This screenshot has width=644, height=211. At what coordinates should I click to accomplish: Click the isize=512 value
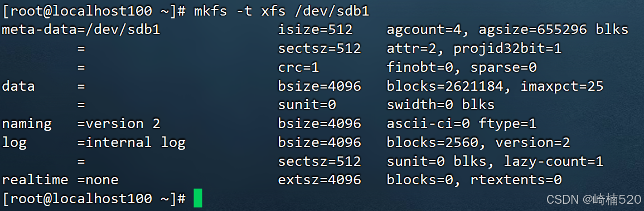(316, 30)
